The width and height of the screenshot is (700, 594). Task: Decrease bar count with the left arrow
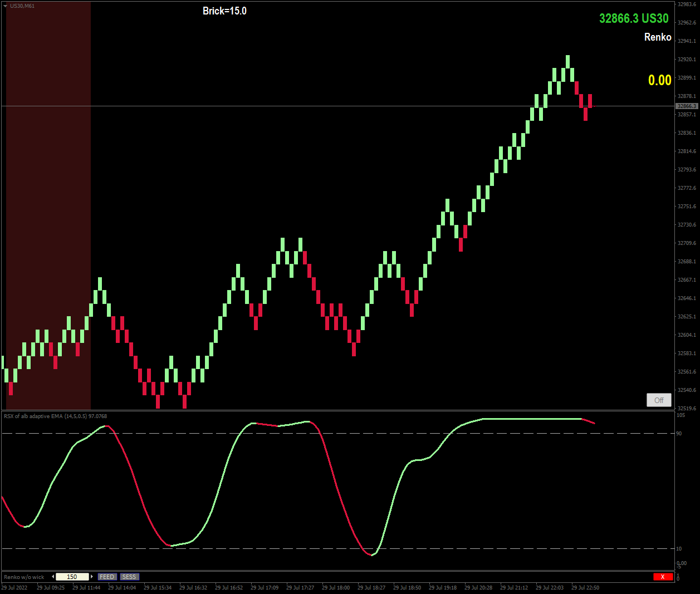pos(53,577)
